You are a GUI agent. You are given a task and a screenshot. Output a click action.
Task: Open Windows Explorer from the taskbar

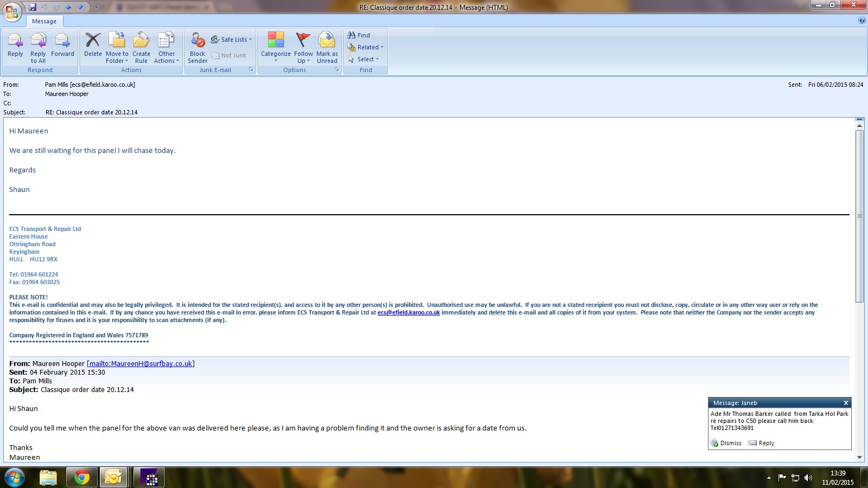(x=48, y=478)
